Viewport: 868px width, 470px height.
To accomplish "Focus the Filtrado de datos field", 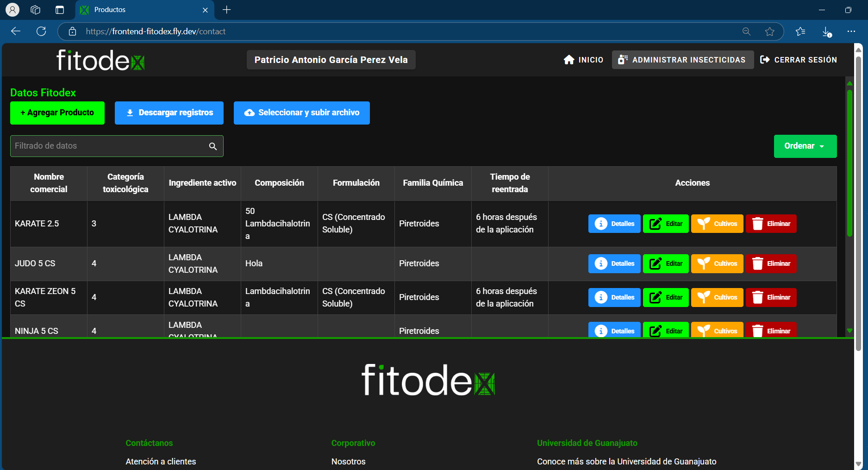I will click(117, 146).
